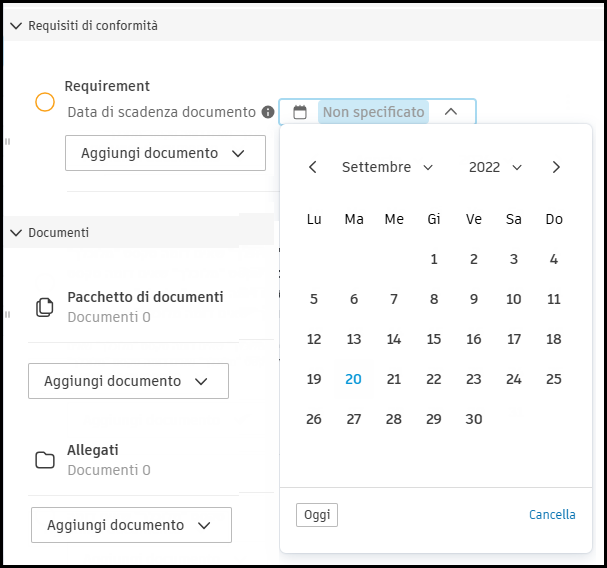
Task: Click day 26 in the calendar
Action: pyautogui.click(x=314, y=419)
